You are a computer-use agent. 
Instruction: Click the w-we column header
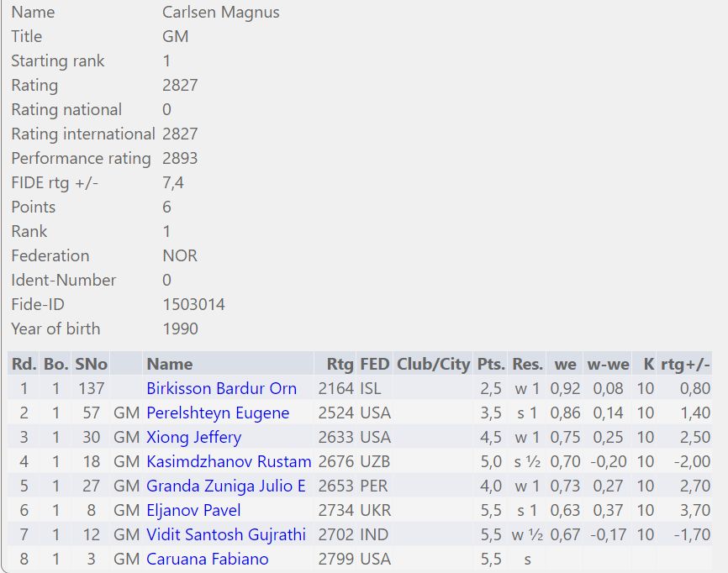coord(608,364)
